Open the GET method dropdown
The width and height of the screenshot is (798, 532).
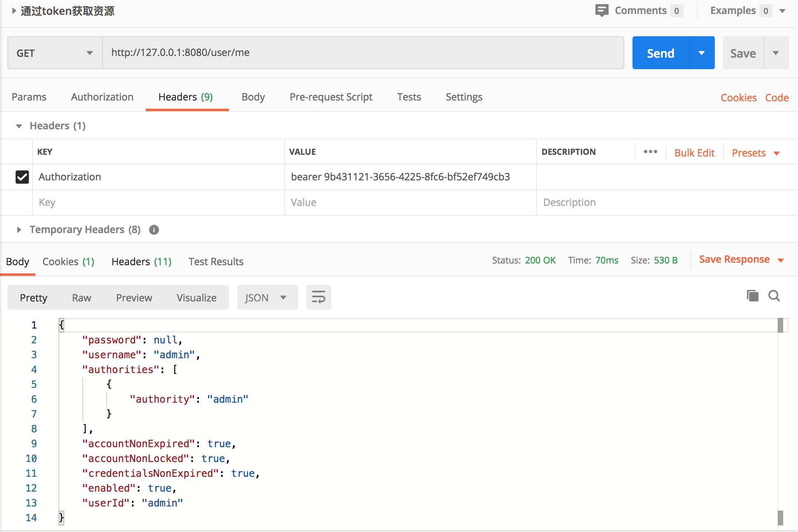pos(55,53)
